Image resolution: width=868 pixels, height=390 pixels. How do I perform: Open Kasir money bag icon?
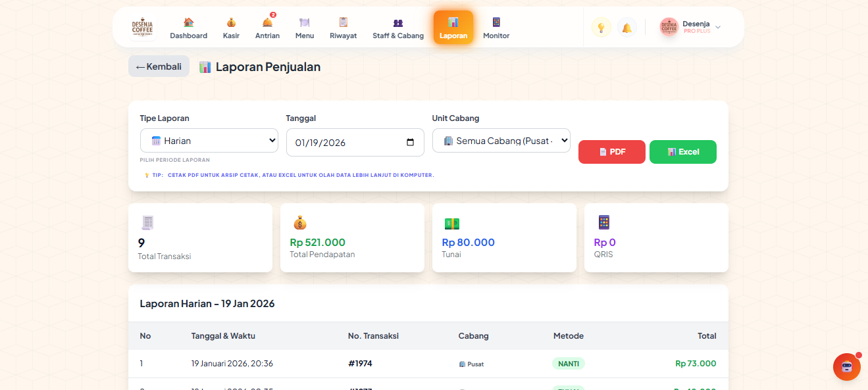tap(231, 22)
